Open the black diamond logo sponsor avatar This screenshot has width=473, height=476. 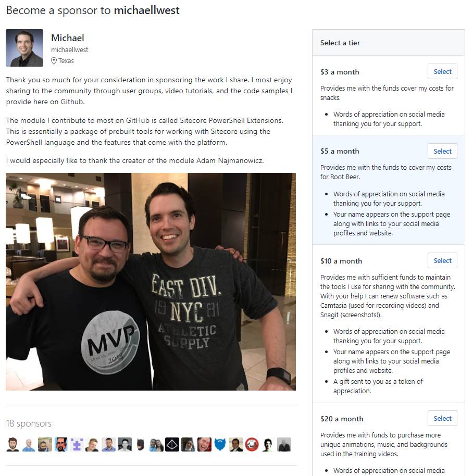tap(172, 444)
